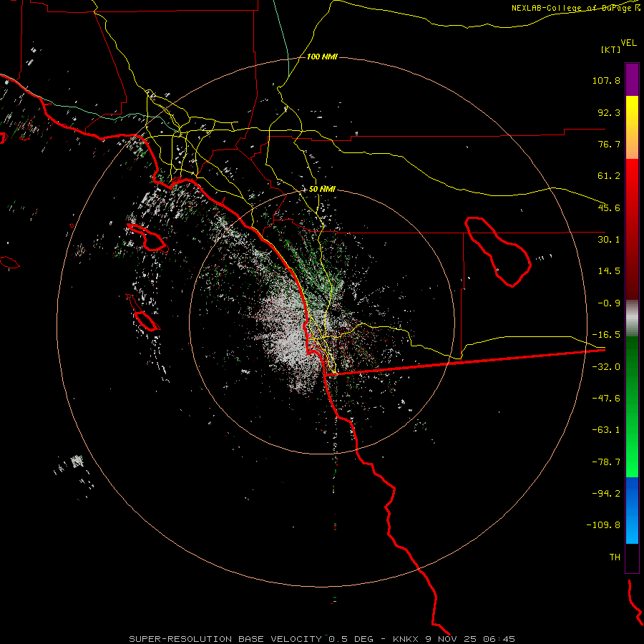Image resolution: width=644 pixels, height=644 pixels.
Task: Click the NEXLAB-College of DuPage credit text
Action: point(572,8)
